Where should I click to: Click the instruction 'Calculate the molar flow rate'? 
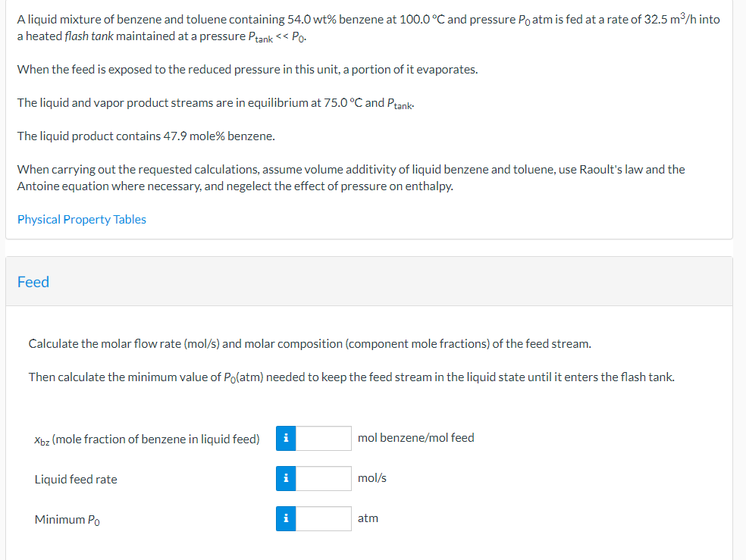point(309,343)
